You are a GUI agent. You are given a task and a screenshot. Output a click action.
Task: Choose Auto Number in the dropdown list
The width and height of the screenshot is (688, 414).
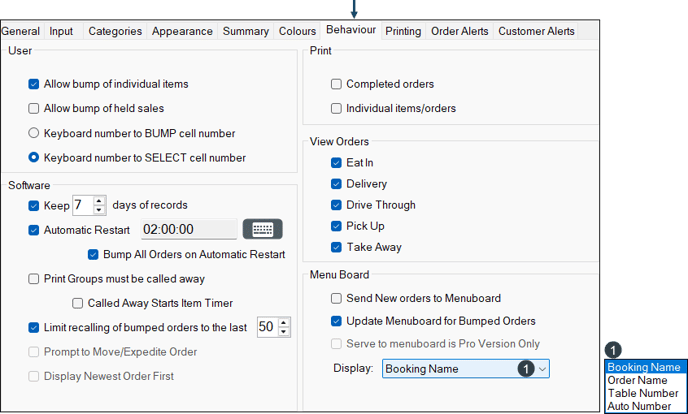click(x=644, y=406)
